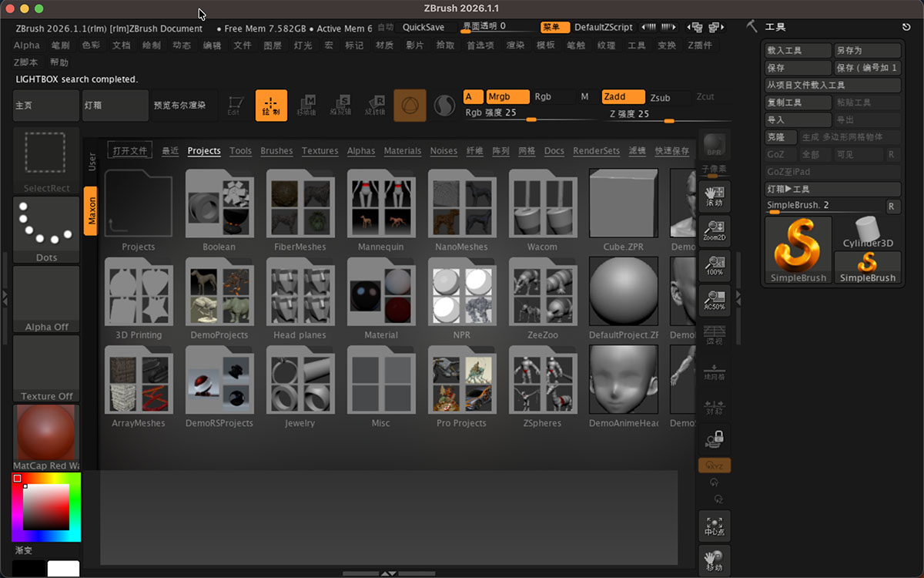Select the SimpleBrush large tool thumbnail

click(798, 250)
